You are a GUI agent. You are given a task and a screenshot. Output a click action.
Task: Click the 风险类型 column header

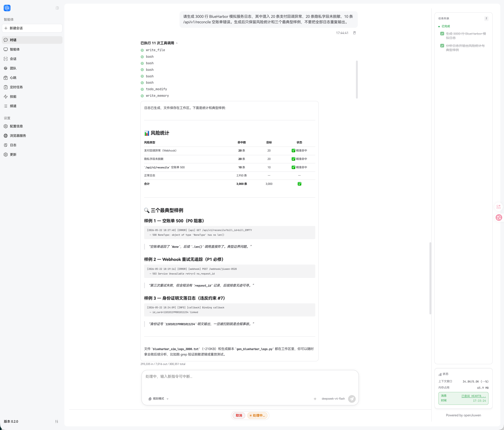click(150, 142)
